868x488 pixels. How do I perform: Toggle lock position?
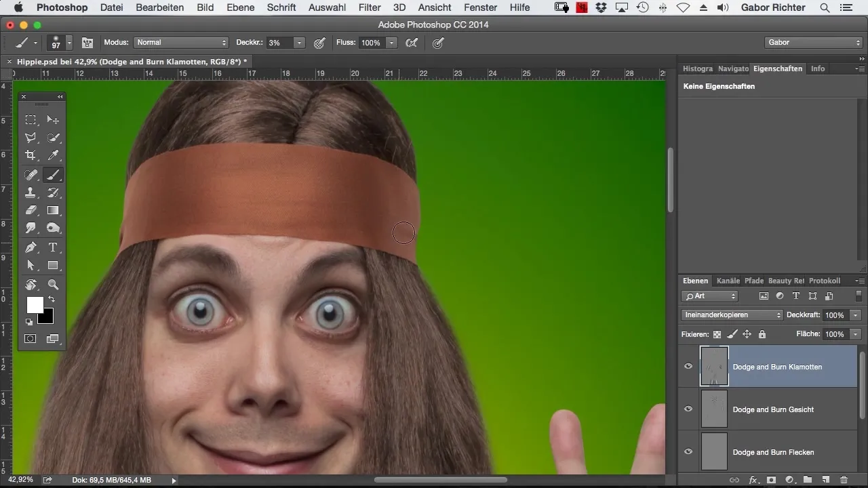pos(747,334)
